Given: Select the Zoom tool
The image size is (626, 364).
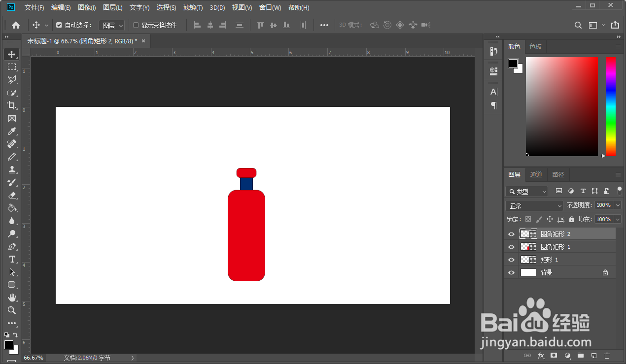Looking at the screenshot, I should [12, 310].
